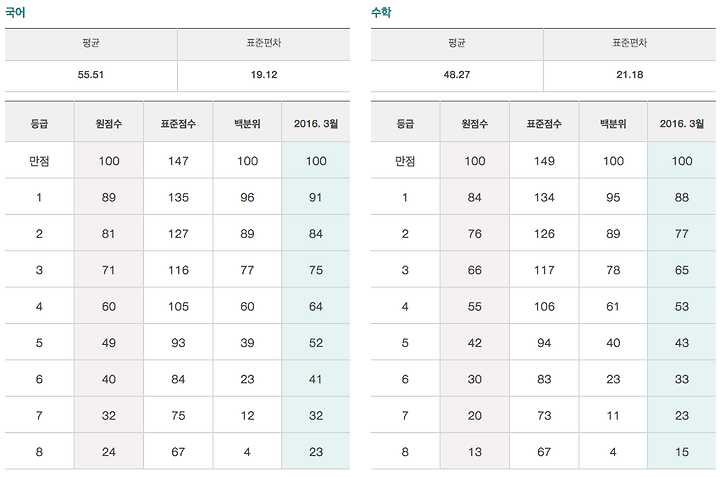Click 수학 grade 7 percentile 11
The height and width of the screenshot is (477, 720).
pos(613,415)
